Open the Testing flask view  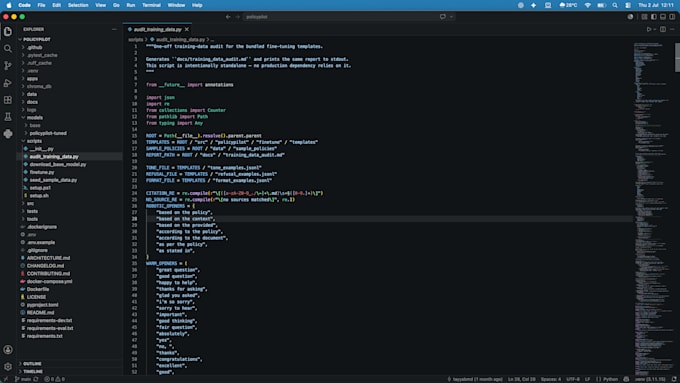[8, 117]
